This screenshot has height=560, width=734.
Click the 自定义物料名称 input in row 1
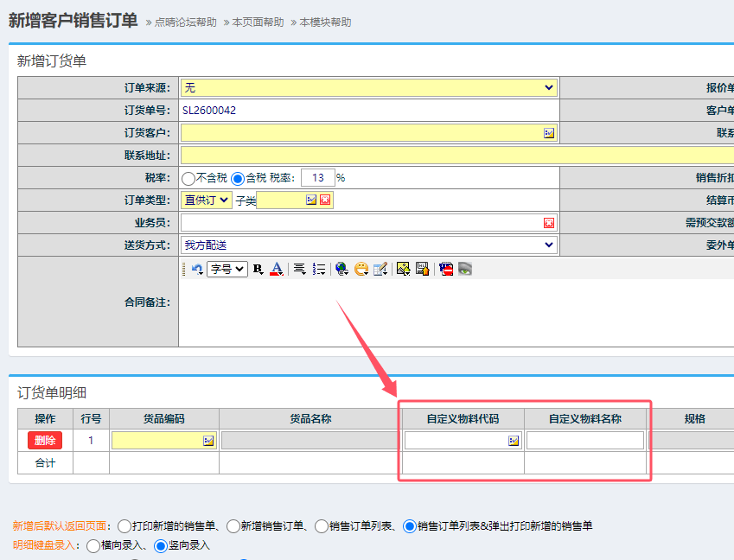585,440
